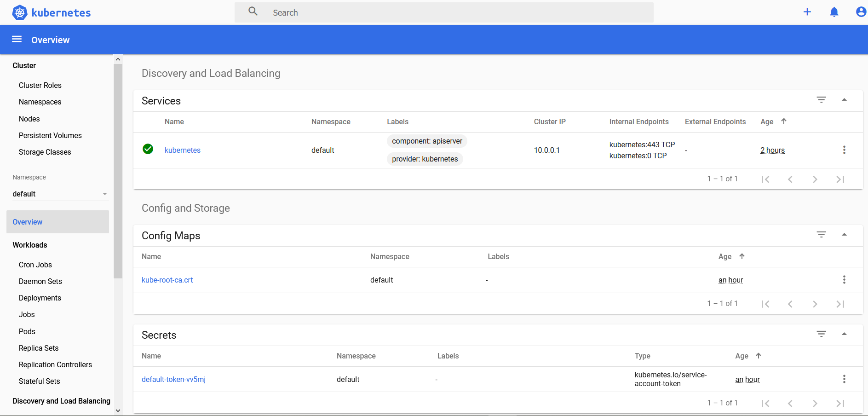This screenshot has height=416, width=868.
Task: Go to next page of Config Maps
Action: [x=815, y=304]
